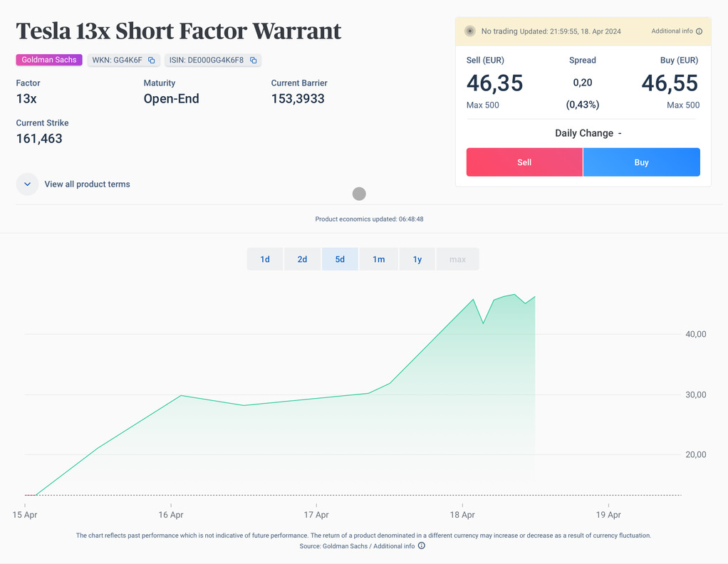Click the Buy price 46,55
Screen dimensions: 728x564
click(x=670, y=83)
